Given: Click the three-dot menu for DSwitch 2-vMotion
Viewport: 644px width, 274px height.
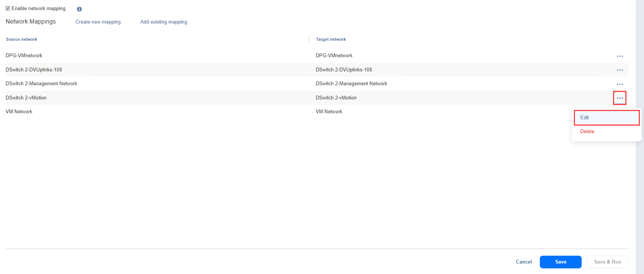Looking at the screenshot, I should [620, 98].
